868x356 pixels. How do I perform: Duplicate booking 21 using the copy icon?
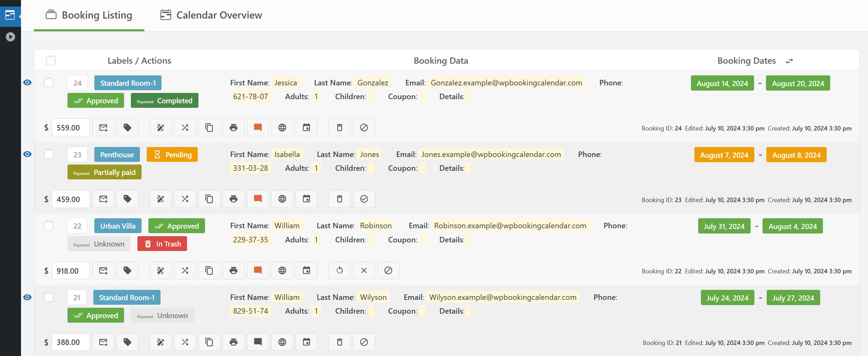(x=209, y=342)
